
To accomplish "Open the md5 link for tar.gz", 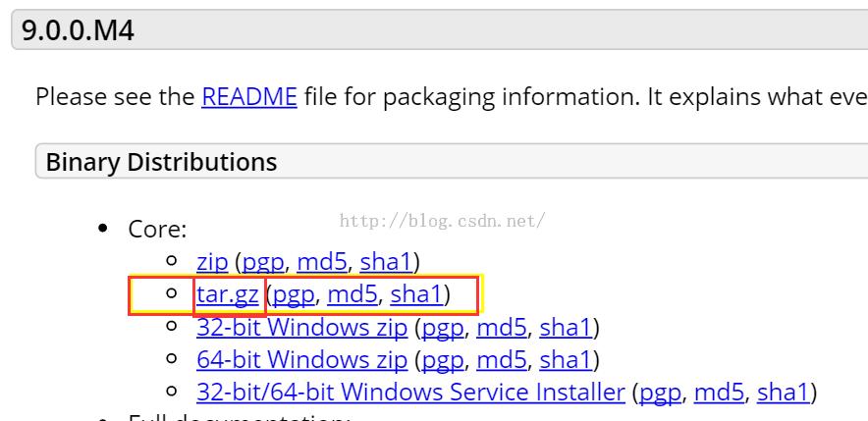I will [x=352, y=294].
